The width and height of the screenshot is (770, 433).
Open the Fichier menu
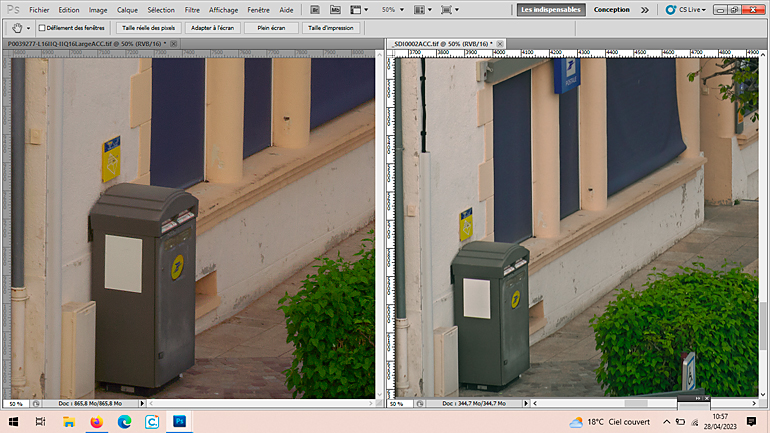(x=39, y=10)
